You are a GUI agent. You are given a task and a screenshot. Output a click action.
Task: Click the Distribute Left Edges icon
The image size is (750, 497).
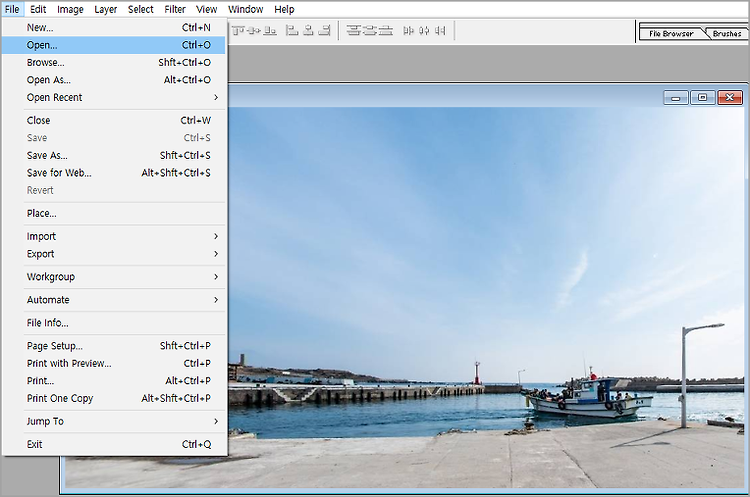[408, 31]
